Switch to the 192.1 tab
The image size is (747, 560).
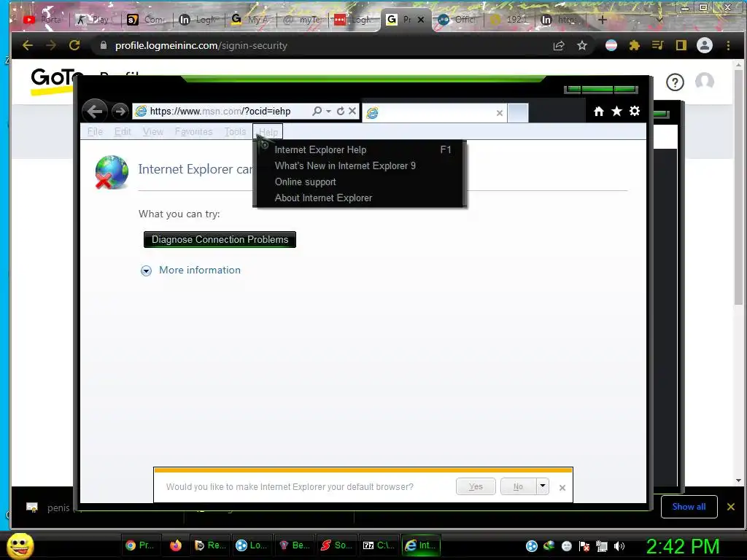508,20
